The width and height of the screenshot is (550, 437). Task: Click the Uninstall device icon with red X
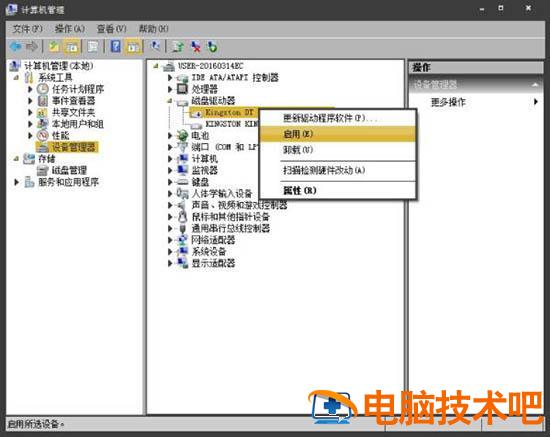tap(196, 46)
